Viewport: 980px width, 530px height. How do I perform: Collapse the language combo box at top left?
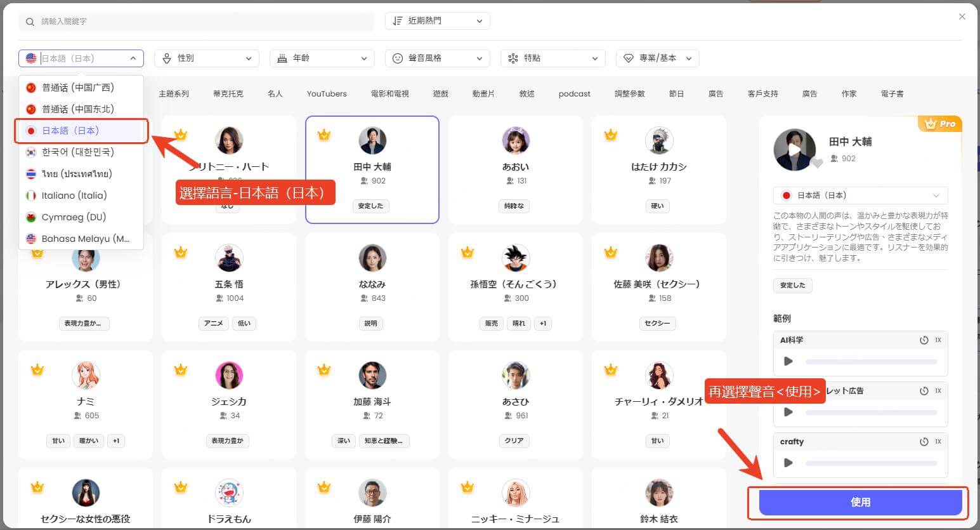point(81,58)
